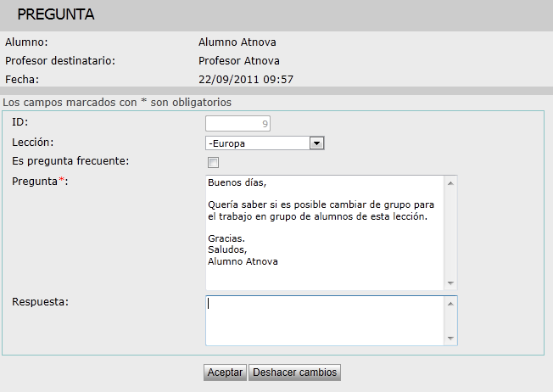Open the Lección dropdown showing -Europa
The width and height of the screenshot is (553, 392).
tap(265, 143)
